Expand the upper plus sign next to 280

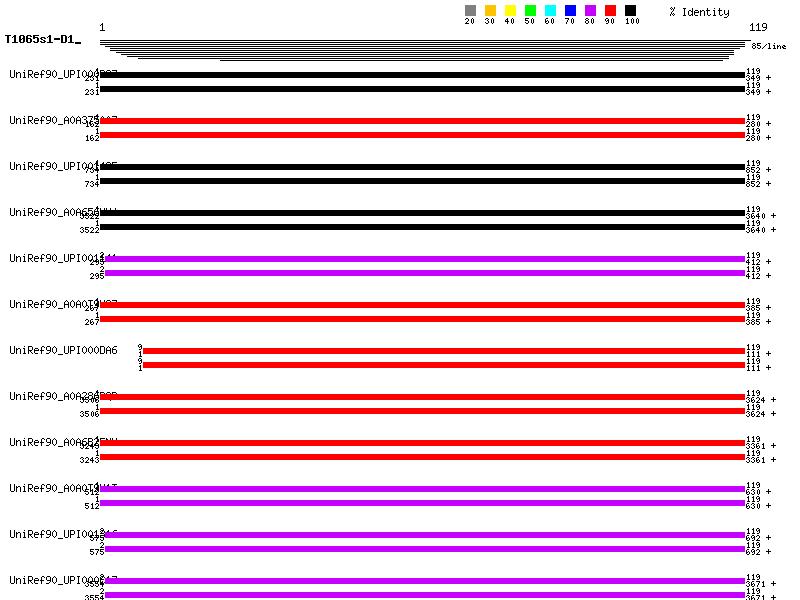768,124
